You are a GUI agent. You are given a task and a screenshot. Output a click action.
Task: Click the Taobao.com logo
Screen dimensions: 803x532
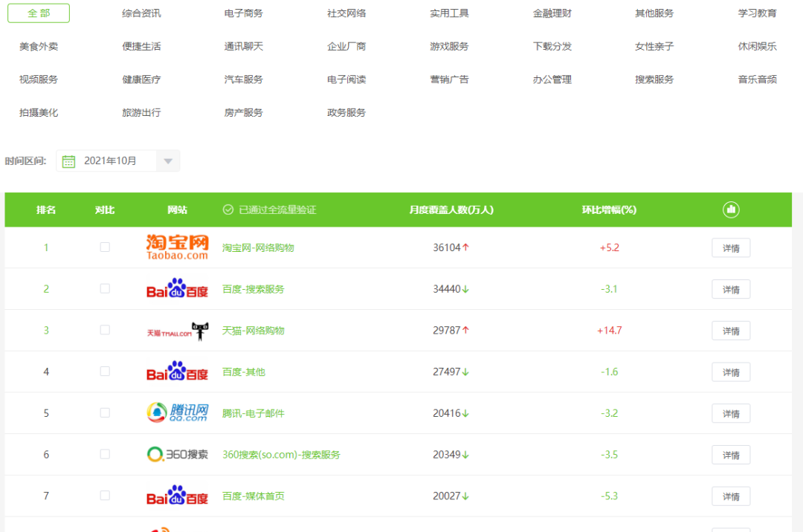coord(177,247)
